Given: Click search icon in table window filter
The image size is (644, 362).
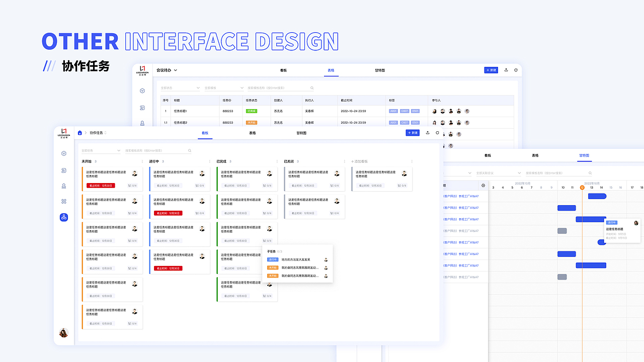Looking at the screenshot, I should tap(312, 88).
